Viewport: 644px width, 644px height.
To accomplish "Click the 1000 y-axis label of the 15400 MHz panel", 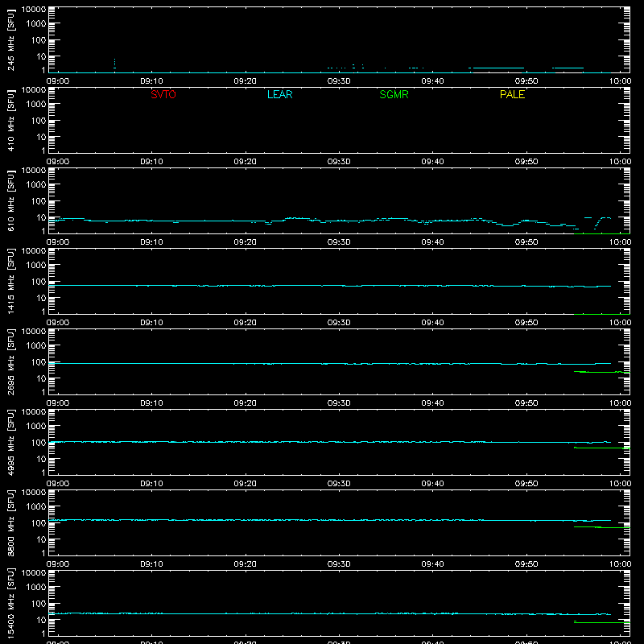I will (x=36, y=588).
